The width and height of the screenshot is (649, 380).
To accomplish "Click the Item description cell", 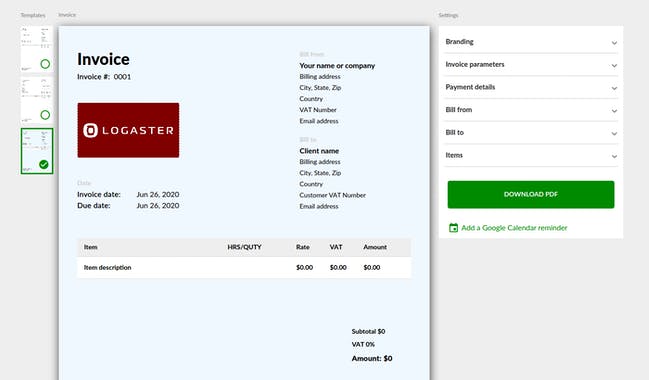I will [x=108, y=267].
